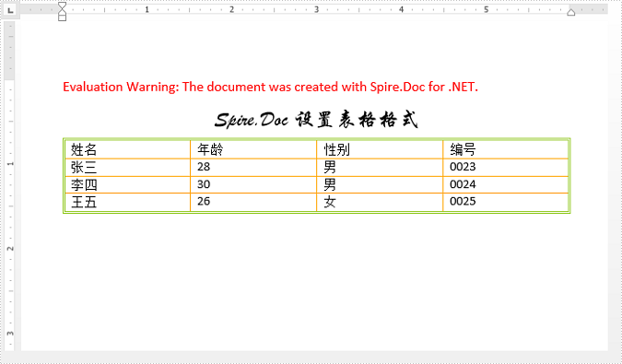Click the '2' mark on the vertical ruler
Viewport: 622px width, 364px height.
[x=9, y=249]
